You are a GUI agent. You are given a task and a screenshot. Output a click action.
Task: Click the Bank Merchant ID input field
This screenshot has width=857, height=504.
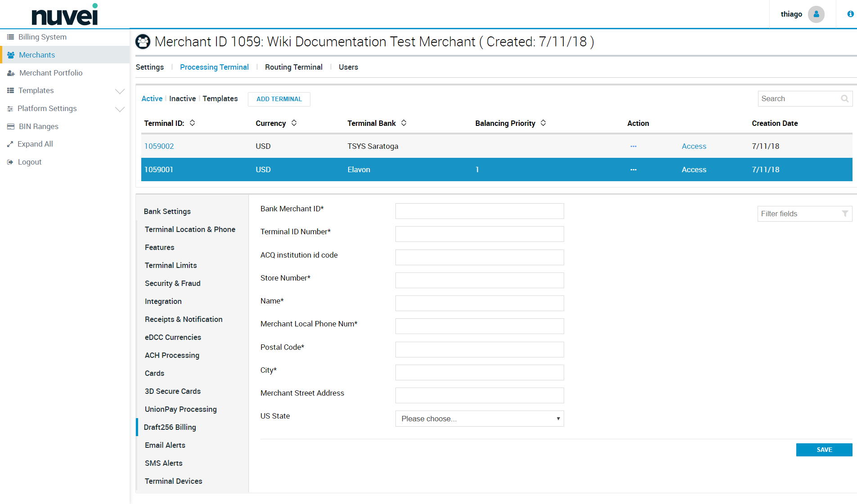pos(479,211)
